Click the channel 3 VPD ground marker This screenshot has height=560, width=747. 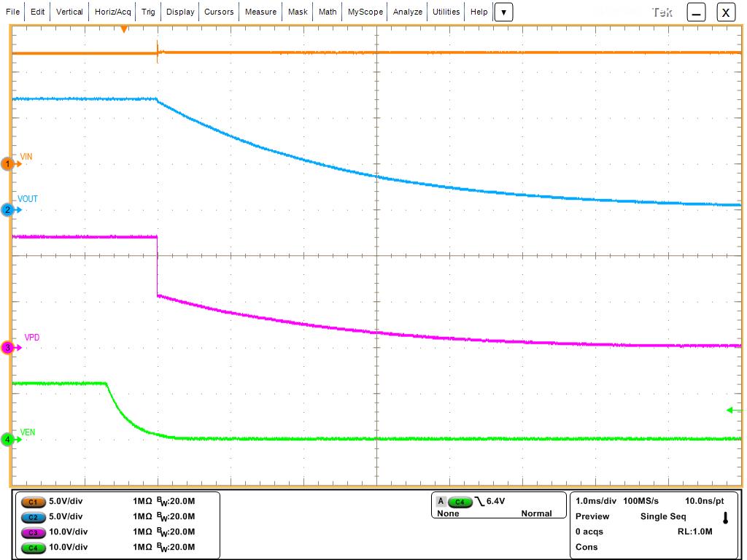coord(9,348)
